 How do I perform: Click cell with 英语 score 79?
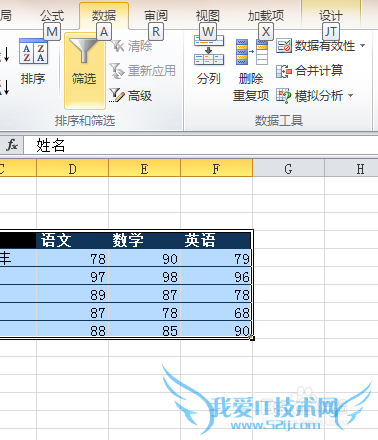point(216,258)
